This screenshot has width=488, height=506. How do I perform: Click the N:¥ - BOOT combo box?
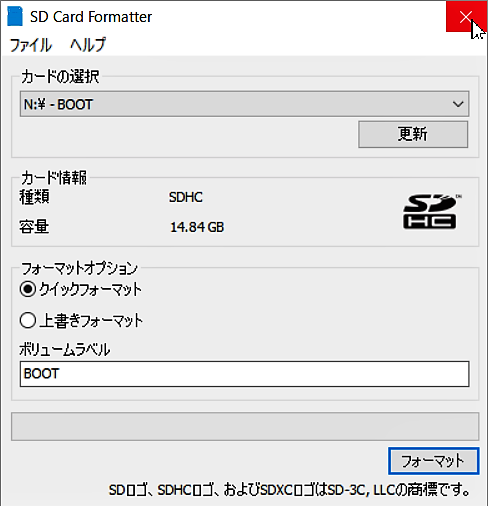coord(244,104)
